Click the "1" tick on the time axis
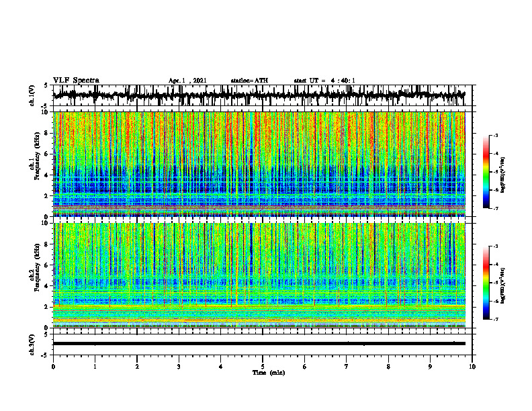 (x=95, y=367)
